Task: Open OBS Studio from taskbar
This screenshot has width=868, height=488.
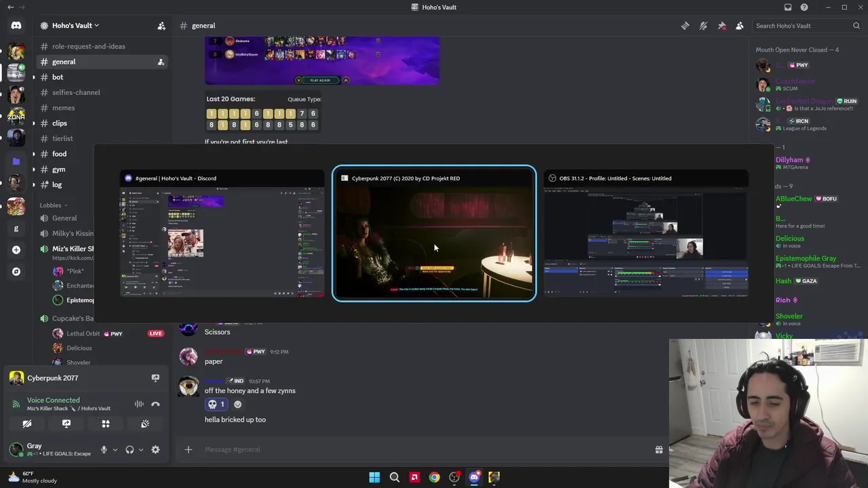Action: (454, 477)
